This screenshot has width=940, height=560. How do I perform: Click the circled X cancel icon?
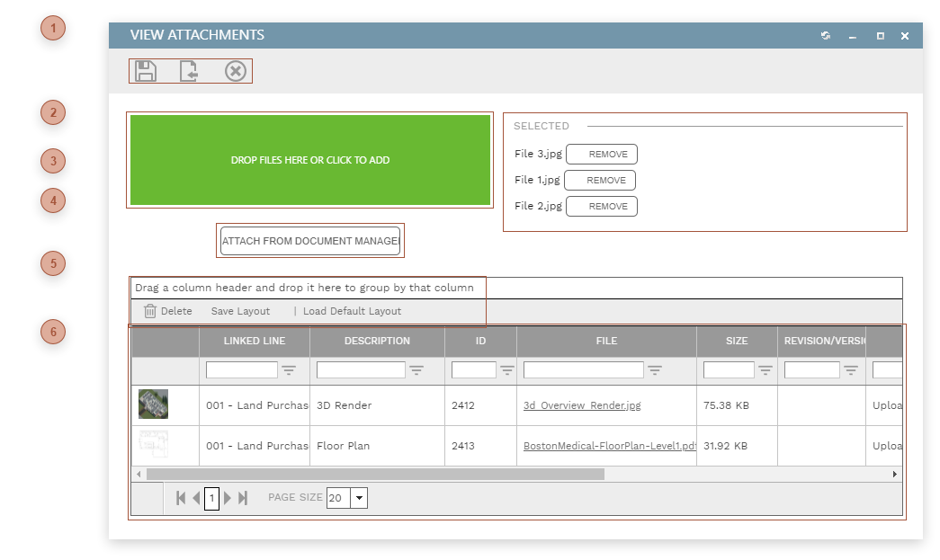point(236,70)
